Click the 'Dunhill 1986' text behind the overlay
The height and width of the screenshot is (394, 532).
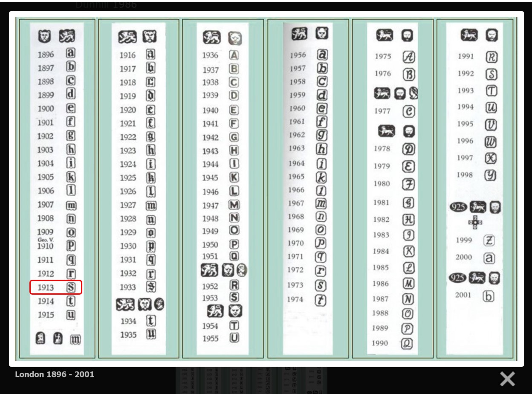[x=106, y=5]
